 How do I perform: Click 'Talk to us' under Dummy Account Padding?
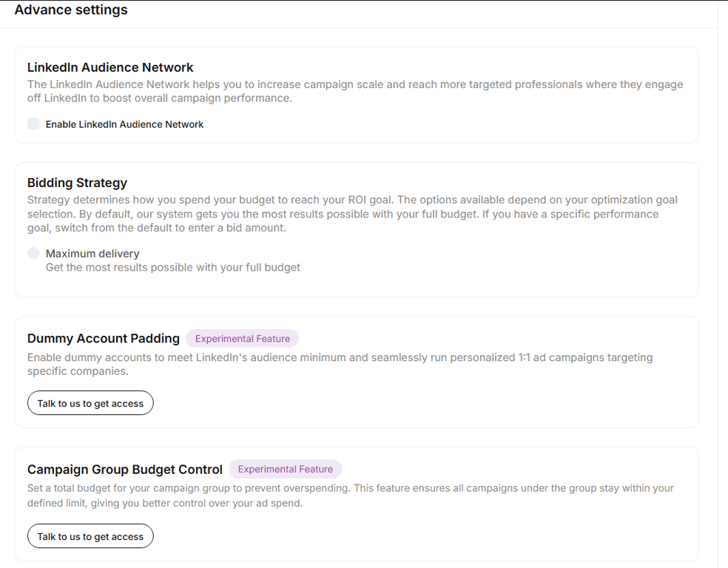coord(90,403)
